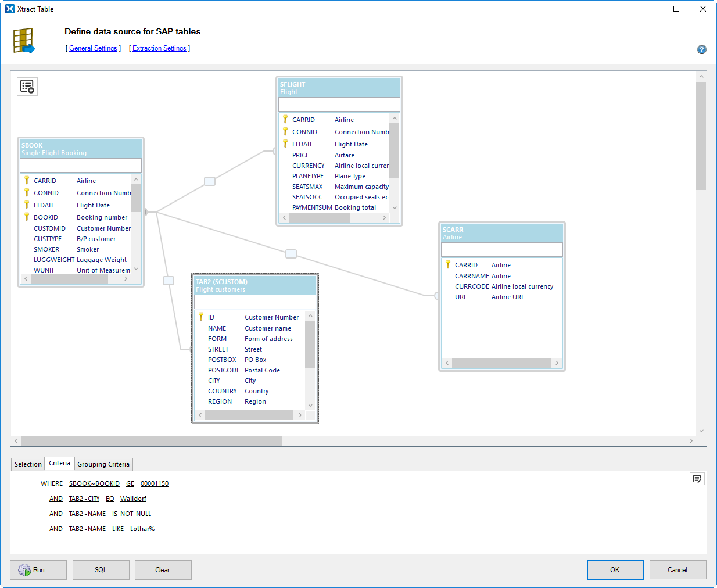This screenshot has height=588, width=717.
Task: Click the SQL button
Action: tap(101, 570)
